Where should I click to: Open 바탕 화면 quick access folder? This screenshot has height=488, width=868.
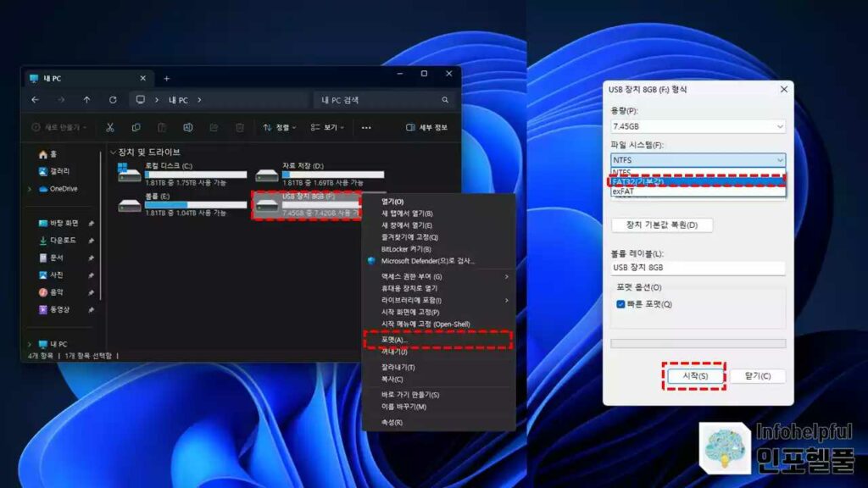[58, 223]
